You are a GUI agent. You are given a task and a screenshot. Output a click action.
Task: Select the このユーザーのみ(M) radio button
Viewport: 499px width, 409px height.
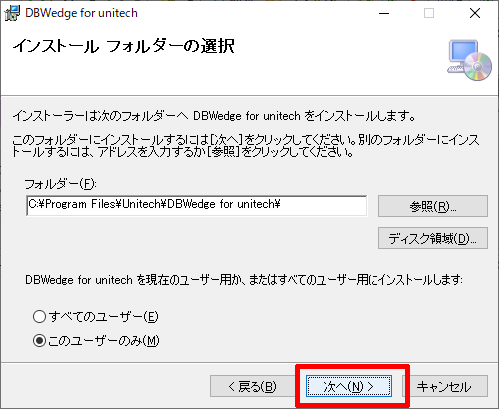click(x=39, y=341)
